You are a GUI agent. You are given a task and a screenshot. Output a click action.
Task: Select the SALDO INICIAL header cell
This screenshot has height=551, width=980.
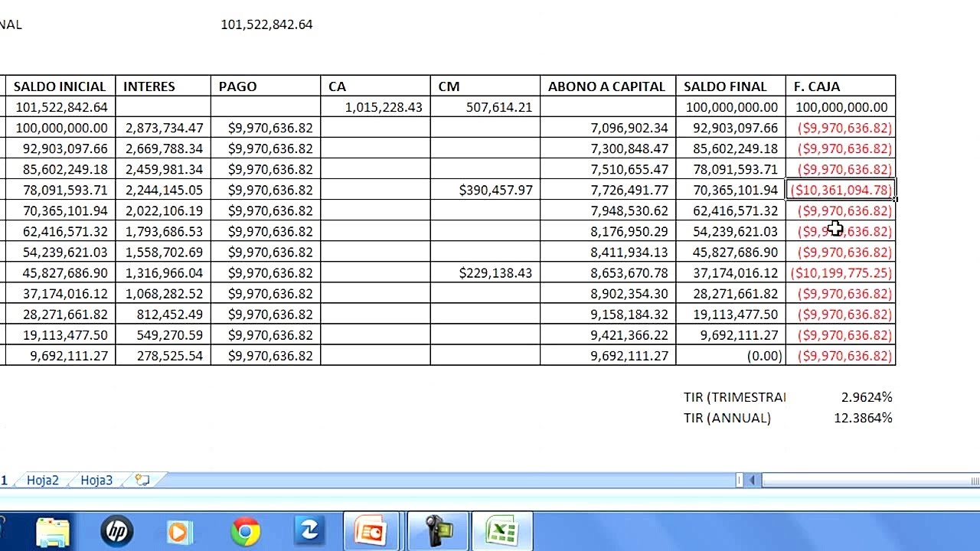pyautogui.click(x=60, y=86)
